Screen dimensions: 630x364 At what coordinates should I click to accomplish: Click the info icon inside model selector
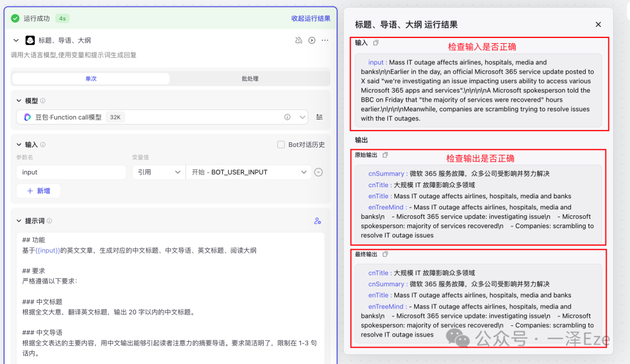(287, 117)
